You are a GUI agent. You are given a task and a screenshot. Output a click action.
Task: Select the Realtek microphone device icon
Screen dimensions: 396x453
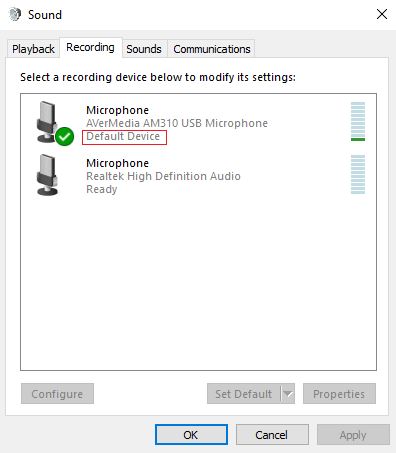[x=47, y=174]
